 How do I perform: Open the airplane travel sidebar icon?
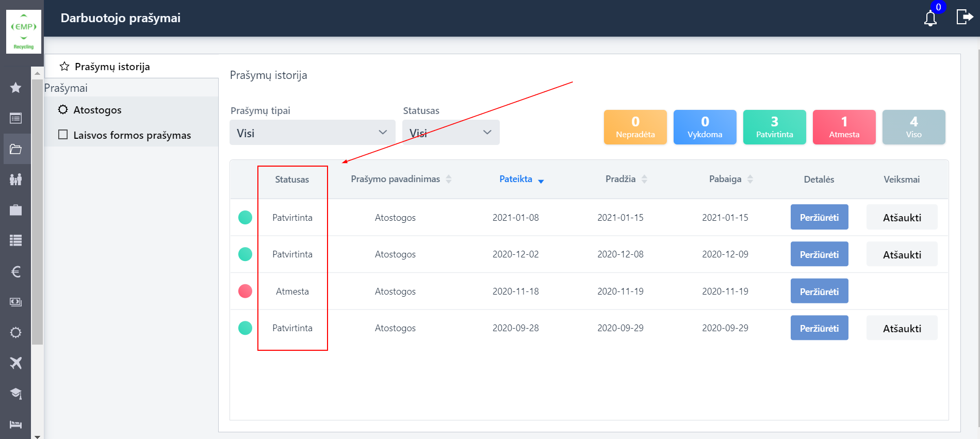coord(16,363)
